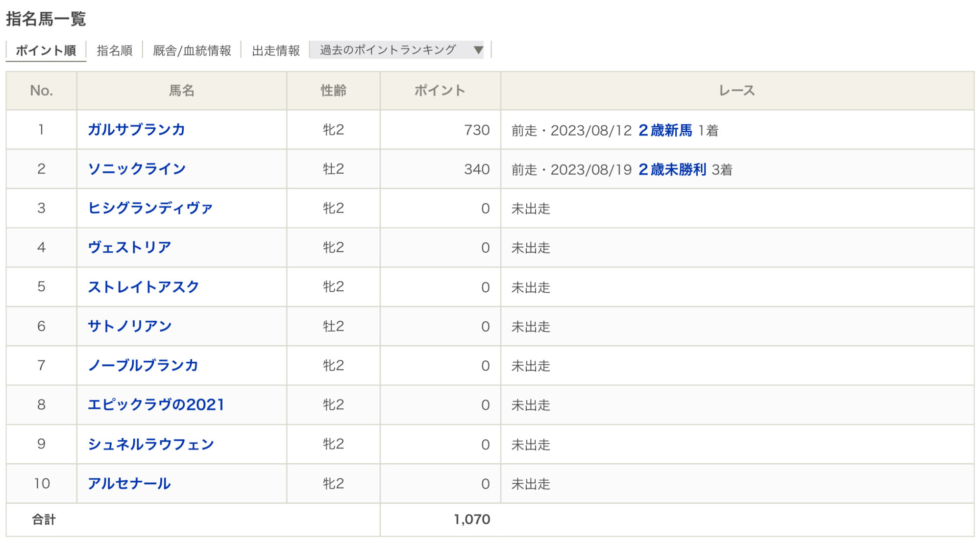Open horse link アルセナール

coord(129,483)
